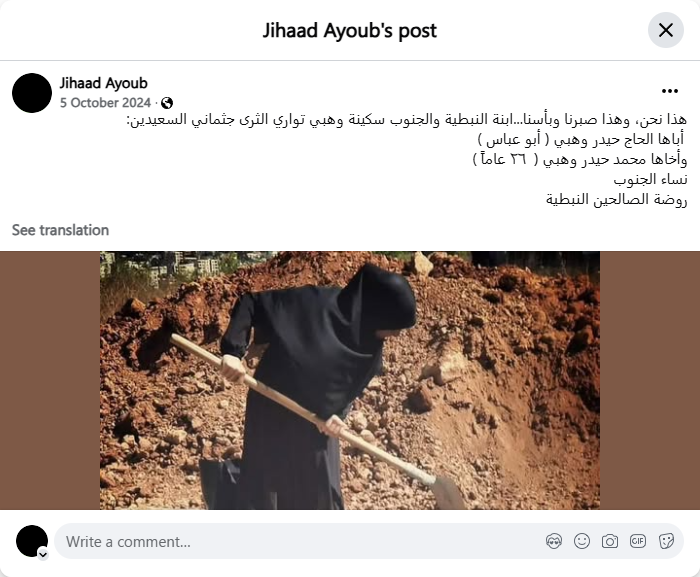The image size is (700, 577).
Task: Close the Jihaad Ayoub's post dialog
Action: pyautogui.click(x=666, y=30)
